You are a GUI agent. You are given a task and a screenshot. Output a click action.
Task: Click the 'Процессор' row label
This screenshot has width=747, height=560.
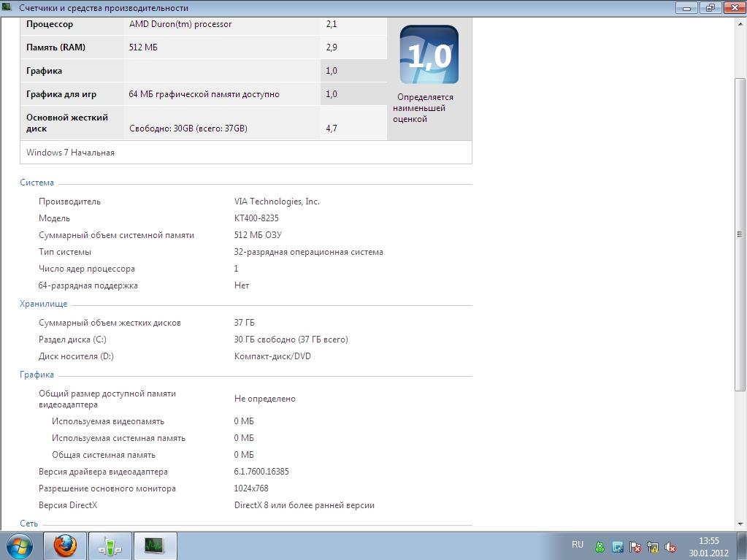[x=50, y=24]
